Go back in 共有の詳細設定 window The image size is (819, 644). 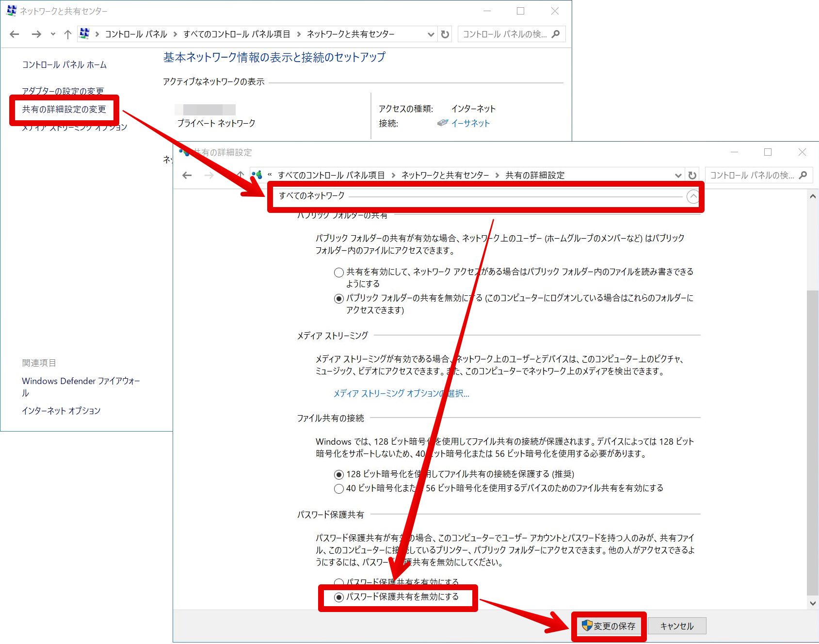[x=187, y=175]
